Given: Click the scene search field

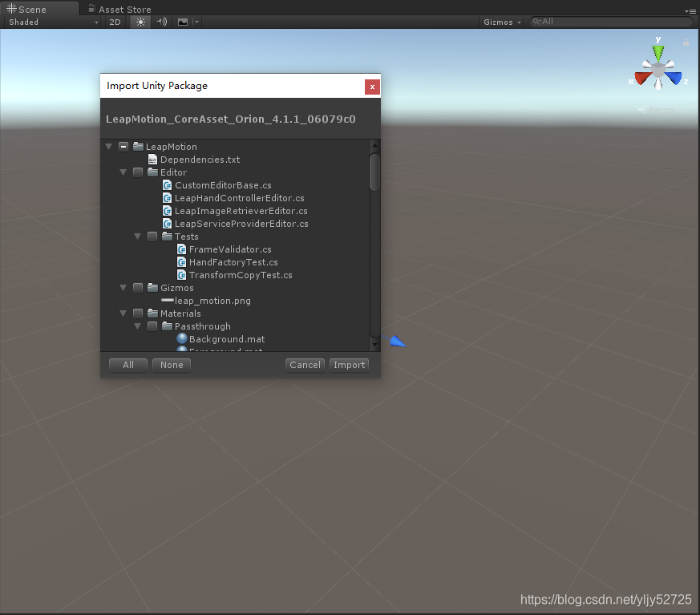Looking at the screenshot, I should tap(610, 22).
